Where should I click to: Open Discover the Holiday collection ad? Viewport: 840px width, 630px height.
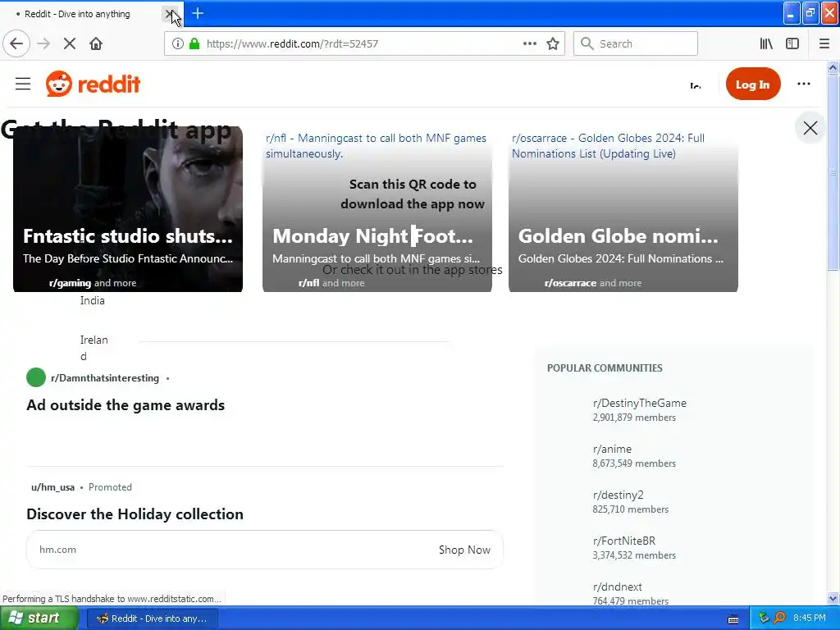[135, 514]
